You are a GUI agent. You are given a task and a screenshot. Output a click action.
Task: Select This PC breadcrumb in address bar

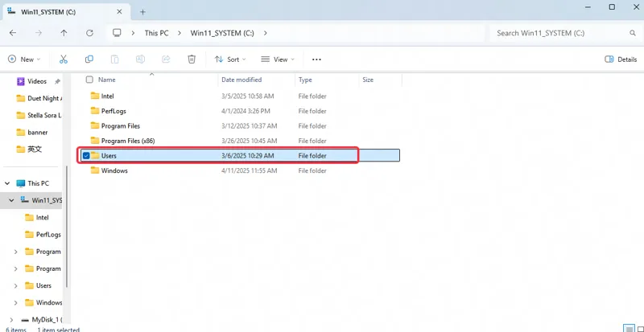click(156, 33)
